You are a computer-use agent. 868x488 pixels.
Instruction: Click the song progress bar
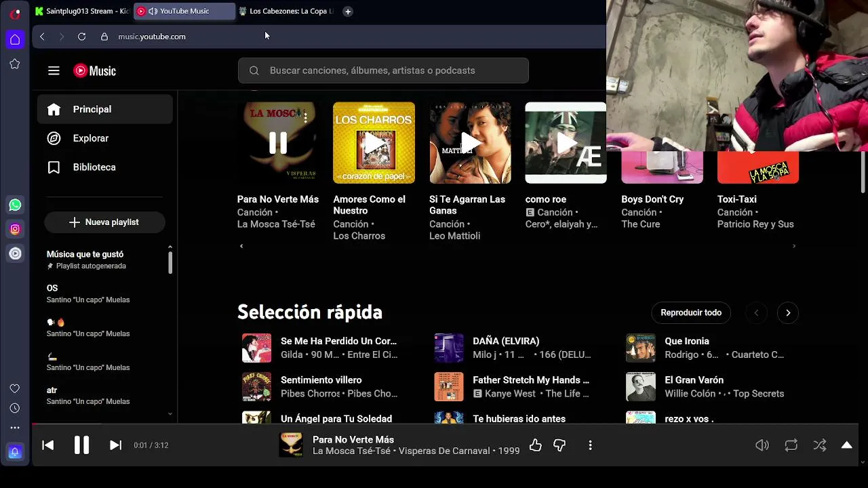click(445, 425)
